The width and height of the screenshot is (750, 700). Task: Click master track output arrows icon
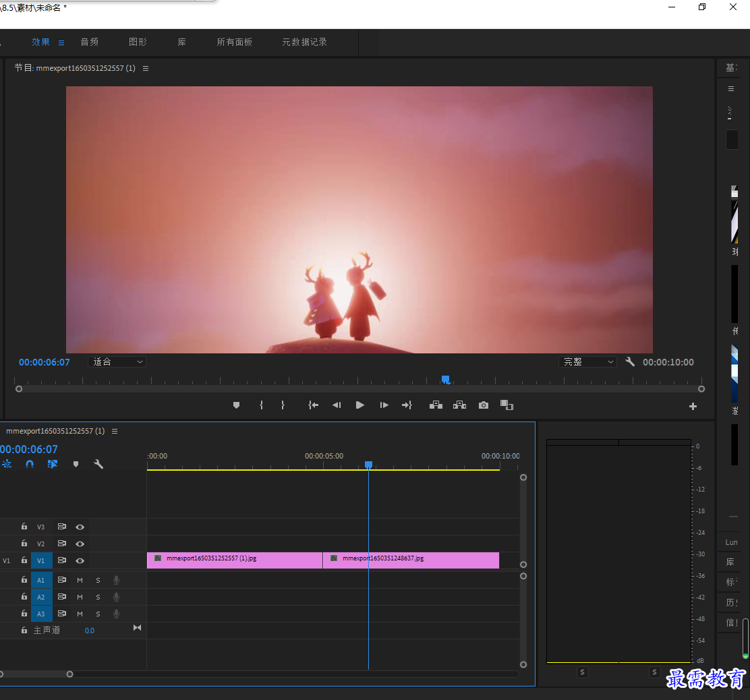coord(138,628)
